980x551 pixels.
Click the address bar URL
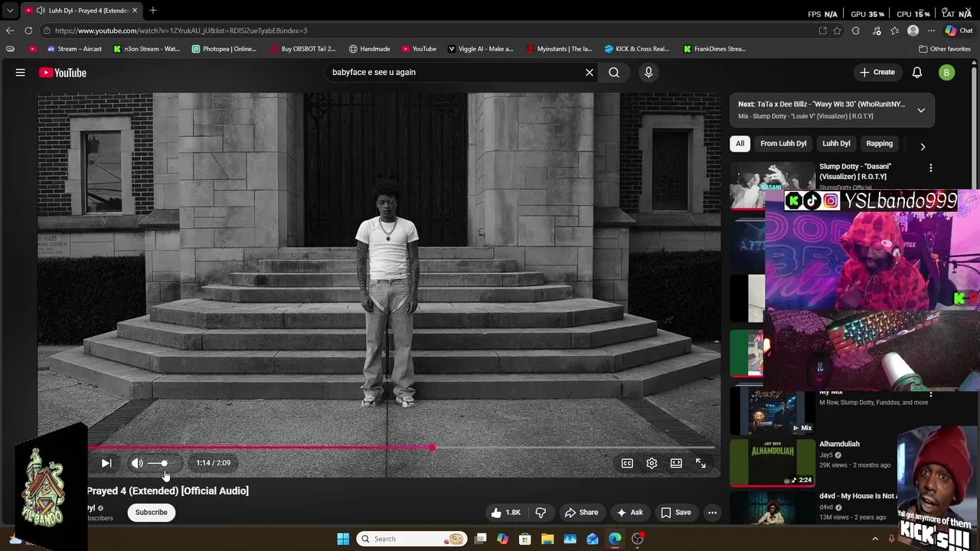[x=181, y=31]
